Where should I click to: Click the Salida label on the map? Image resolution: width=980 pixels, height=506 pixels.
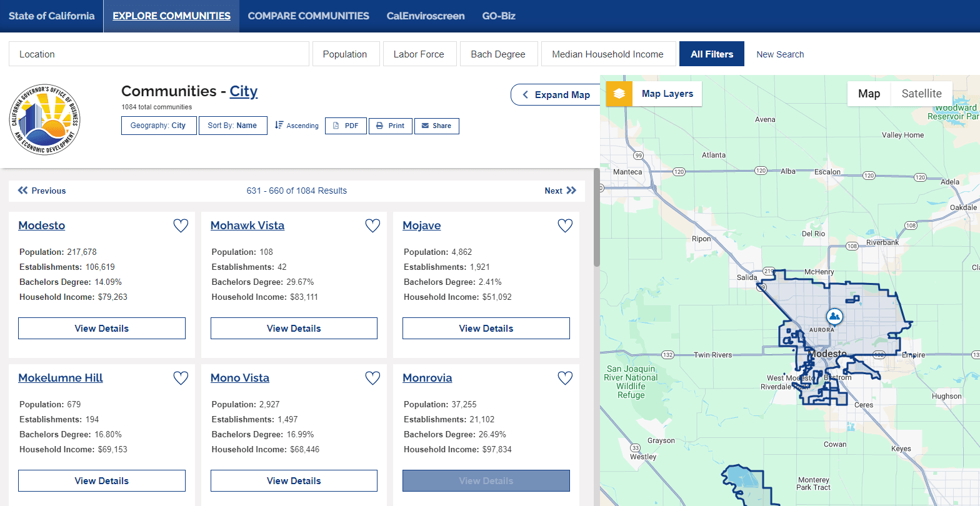click(x=747, y=277)
